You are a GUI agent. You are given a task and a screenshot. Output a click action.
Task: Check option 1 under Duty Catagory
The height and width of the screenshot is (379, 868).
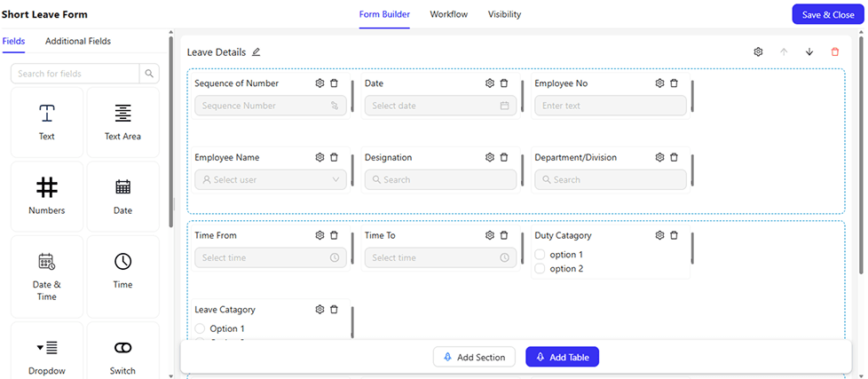pyautogui.click(x=541, y=255)
